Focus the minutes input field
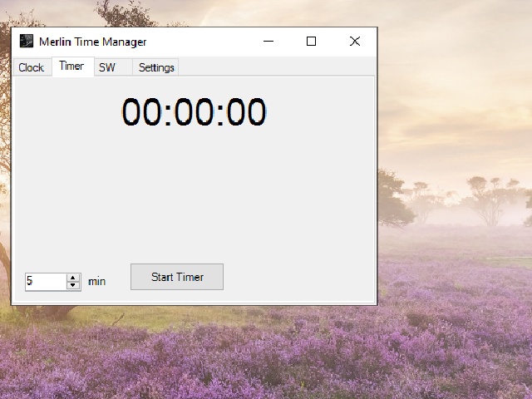 46,282
